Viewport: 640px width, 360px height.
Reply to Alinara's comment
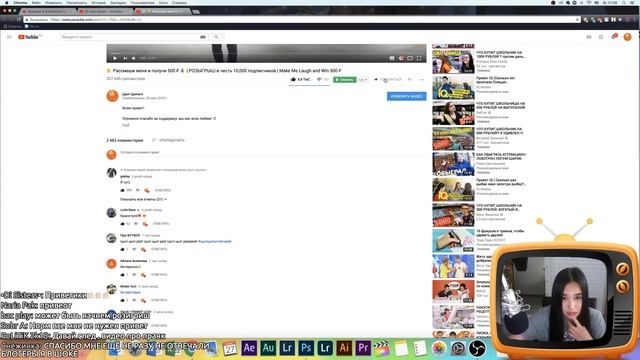(x=159, y=275)
